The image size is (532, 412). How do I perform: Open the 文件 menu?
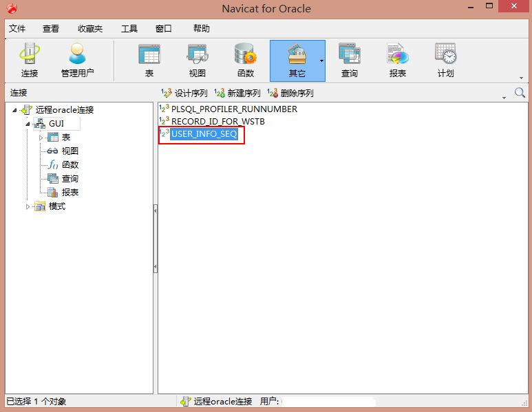(x=17, y=28)
